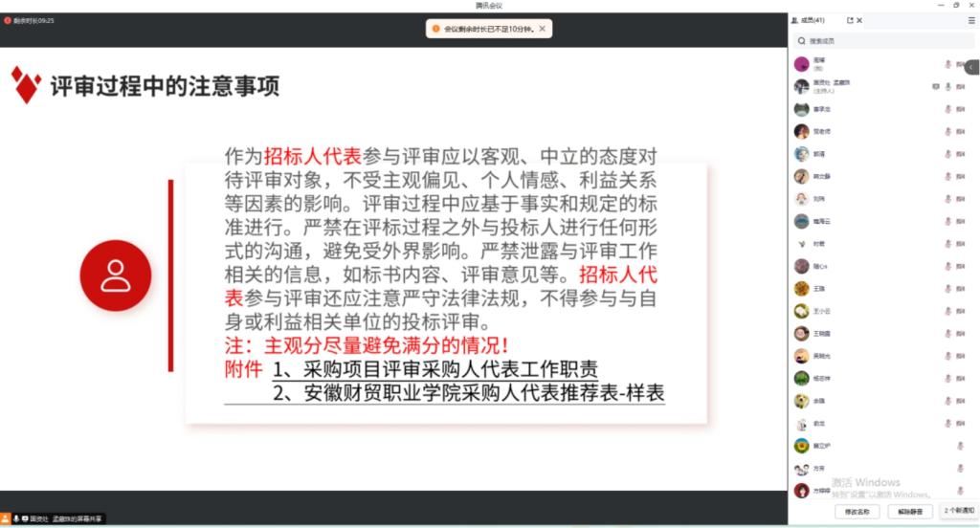Toggle the host's green microphone icon

(x=947, y=87)
